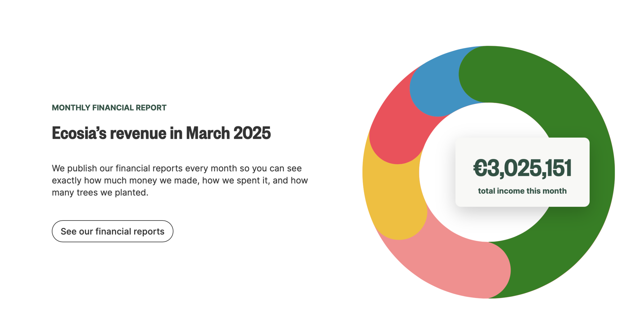
Task: Select the light pink donut chart segment
Action: tap(449, 267)
